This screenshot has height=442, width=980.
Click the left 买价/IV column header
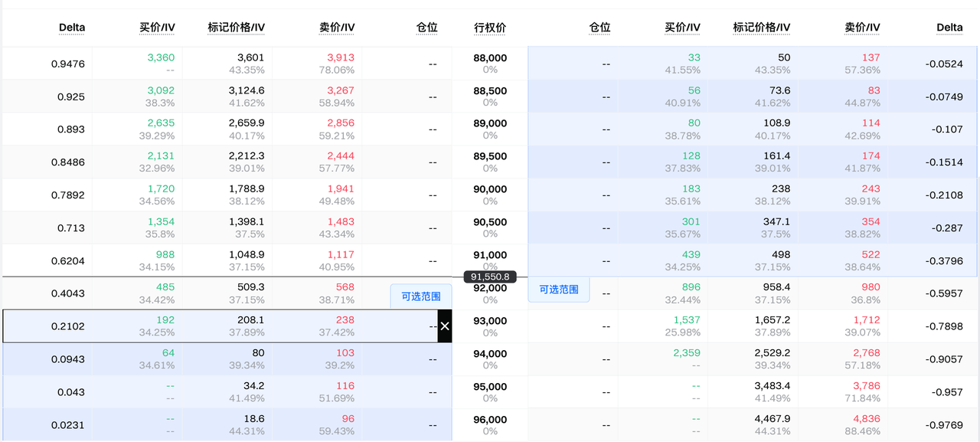click(x=157, y=28)
